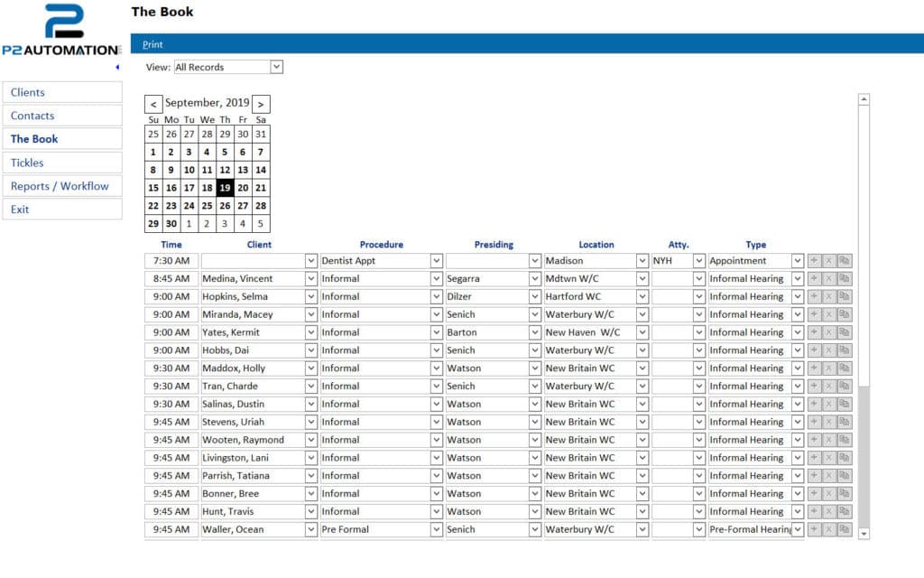This screenshot has height=578, width=924.
Task: Select August 31 in the calendar
Action: click(x=261, y=134)
